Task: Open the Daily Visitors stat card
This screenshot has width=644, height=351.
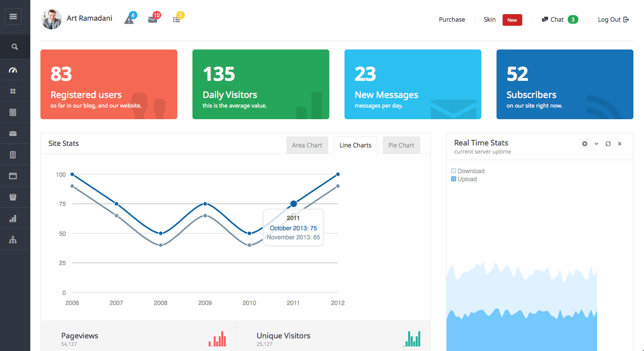Action: click(x=261, y=84)
